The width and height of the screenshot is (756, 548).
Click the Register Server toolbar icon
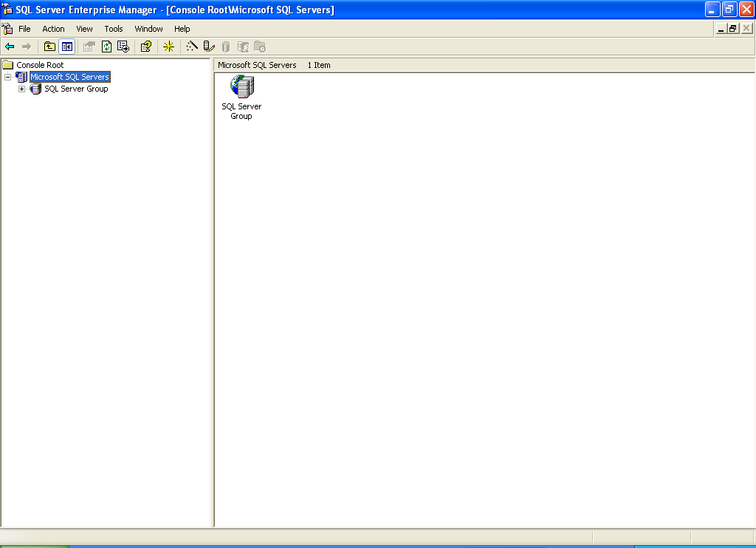(209, 47)
